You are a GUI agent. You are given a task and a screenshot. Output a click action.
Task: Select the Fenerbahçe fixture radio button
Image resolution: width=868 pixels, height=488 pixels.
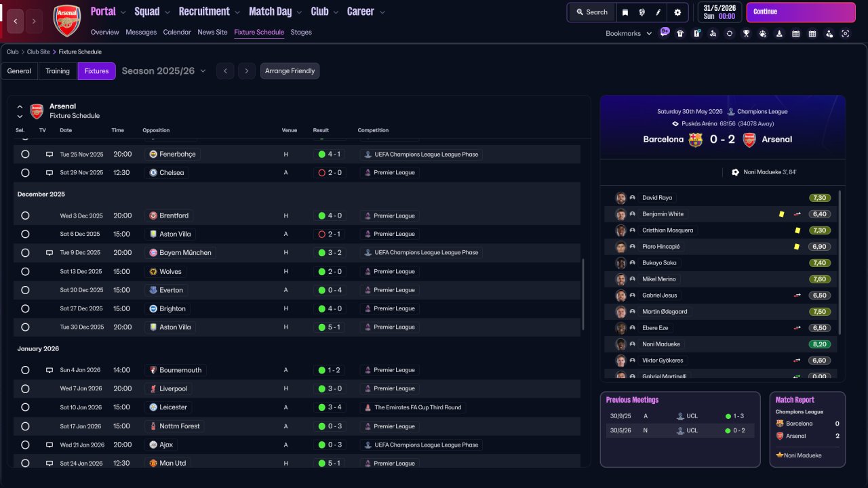(25, 154)
